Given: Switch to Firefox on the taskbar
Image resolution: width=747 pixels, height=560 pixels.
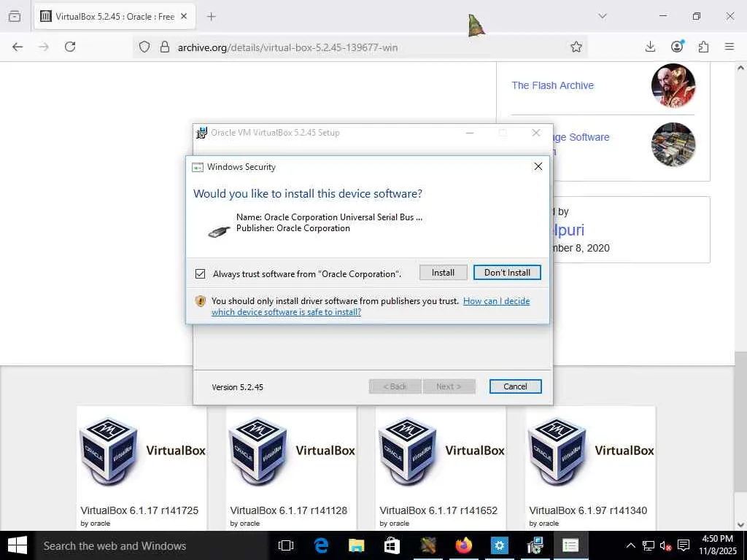Looking at the screenshot, I should [x=463, y=545].
